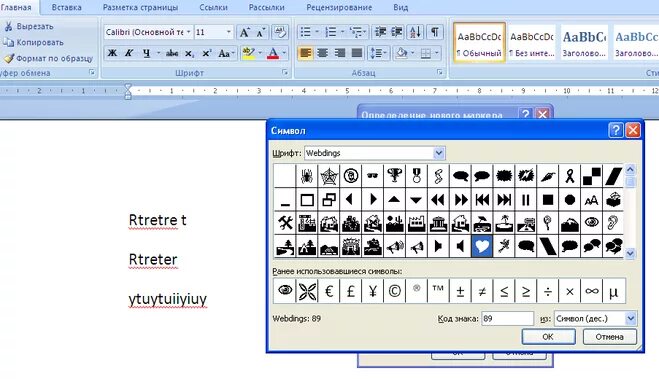Click the shading paint bucket icon
This screenshot has height=379, width=659.
click(x=402, y=53)
